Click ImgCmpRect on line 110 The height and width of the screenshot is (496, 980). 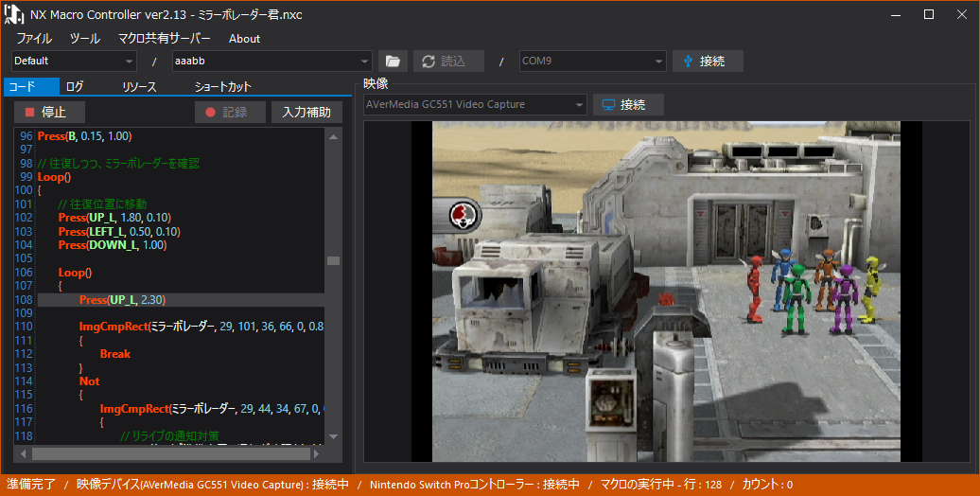tap(201, 327)
